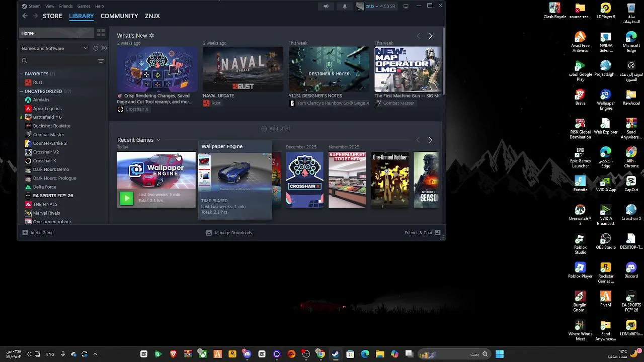Open OBS Studio desktop icon
This screenshot has height=362, width=644.
606,242
